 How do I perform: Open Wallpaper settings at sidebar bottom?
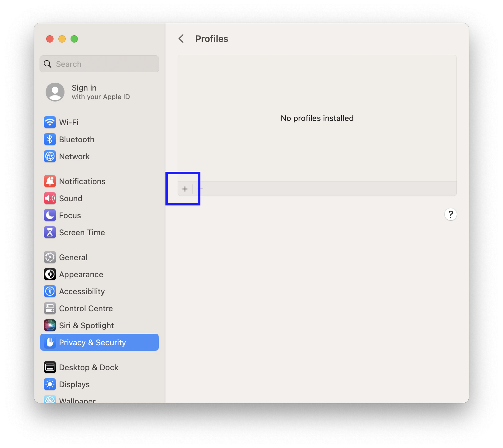pyautogui.click(x=77, y=399)
